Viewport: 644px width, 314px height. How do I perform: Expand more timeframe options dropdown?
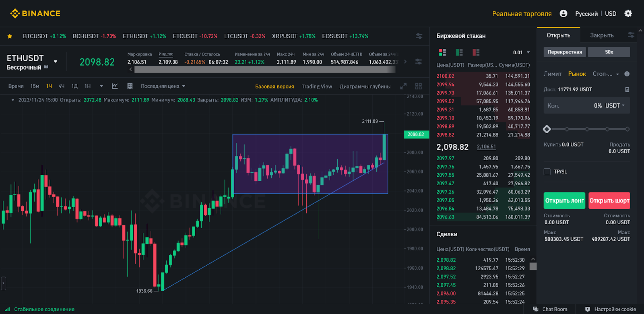101,86
